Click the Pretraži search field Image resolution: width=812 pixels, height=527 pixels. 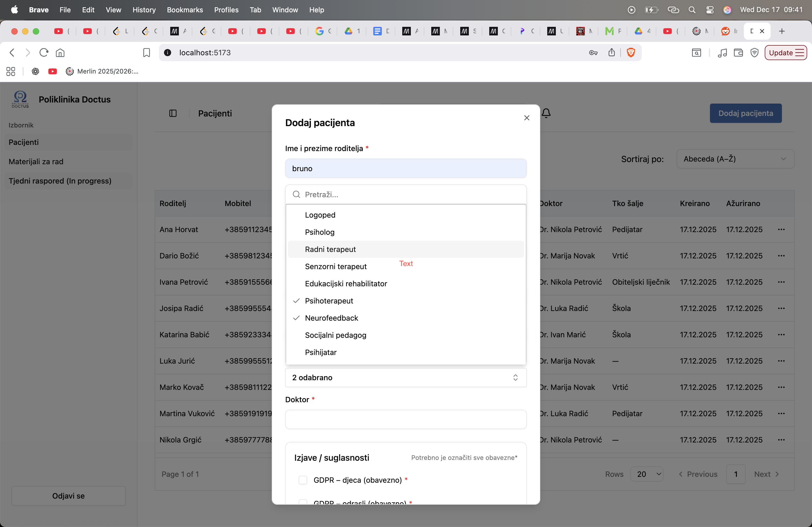[x=406, y=194]
